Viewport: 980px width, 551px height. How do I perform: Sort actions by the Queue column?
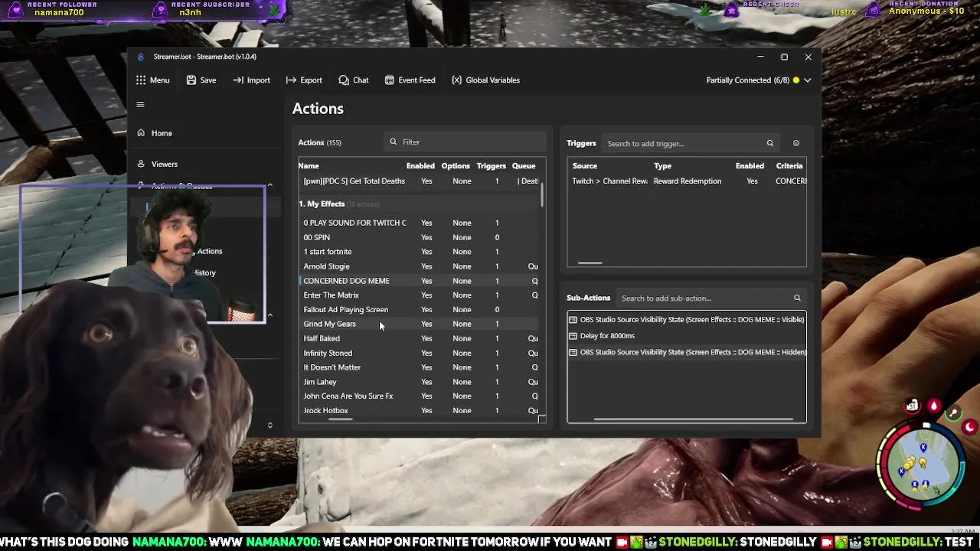click(x=524, y=165)
